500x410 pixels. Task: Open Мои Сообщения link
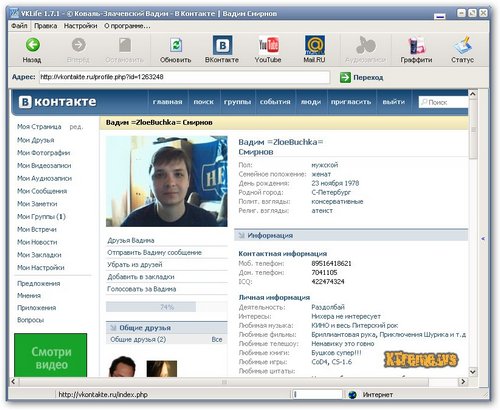(42, 191)
